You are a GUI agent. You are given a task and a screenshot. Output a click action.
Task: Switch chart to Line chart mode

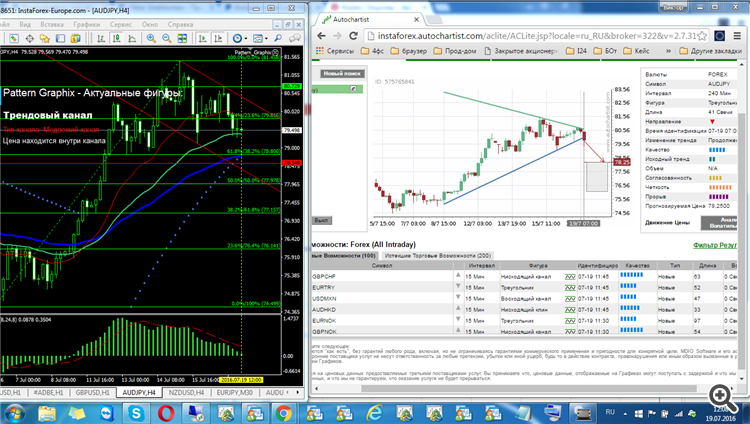pos(132,38)
